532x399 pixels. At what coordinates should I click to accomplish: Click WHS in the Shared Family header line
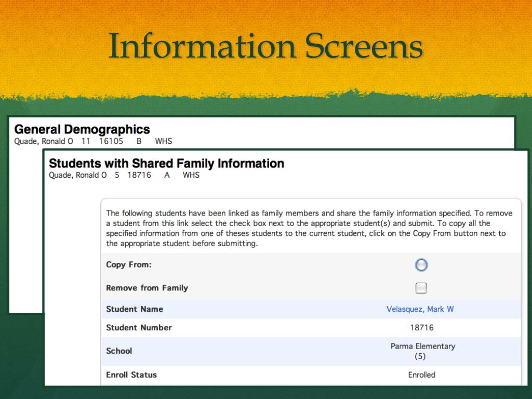click(x=191, y=175)
